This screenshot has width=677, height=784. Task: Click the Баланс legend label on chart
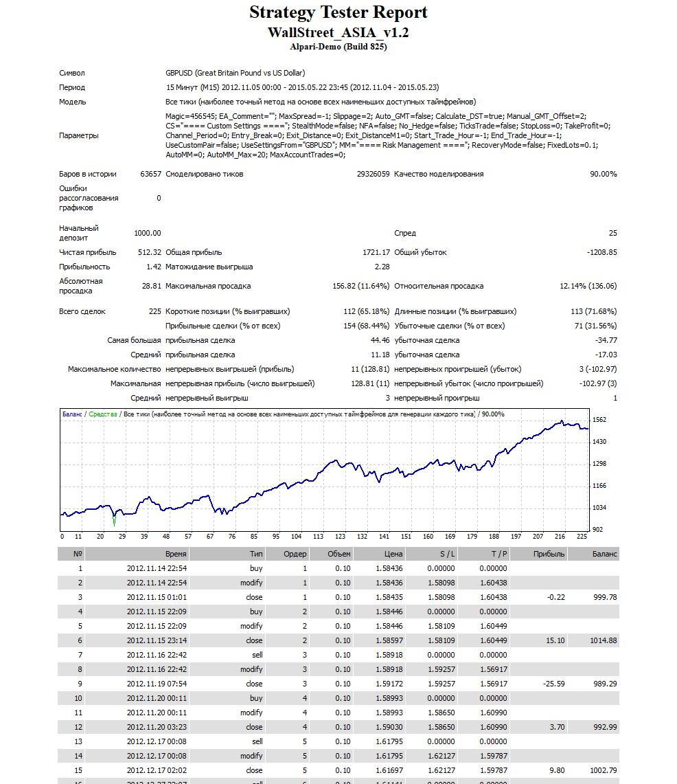[72, 414]
